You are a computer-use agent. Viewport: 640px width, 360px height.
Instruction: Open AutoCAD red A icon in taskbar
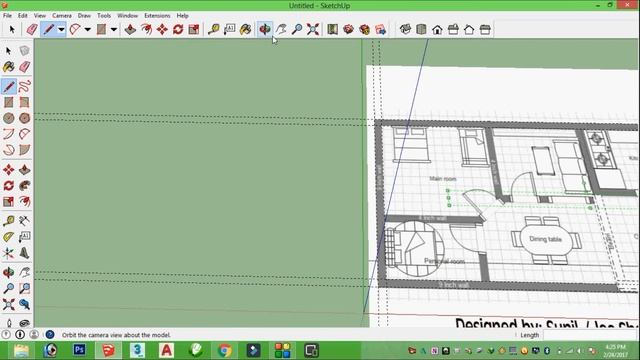pyautogui.click(x=166, y=350)
